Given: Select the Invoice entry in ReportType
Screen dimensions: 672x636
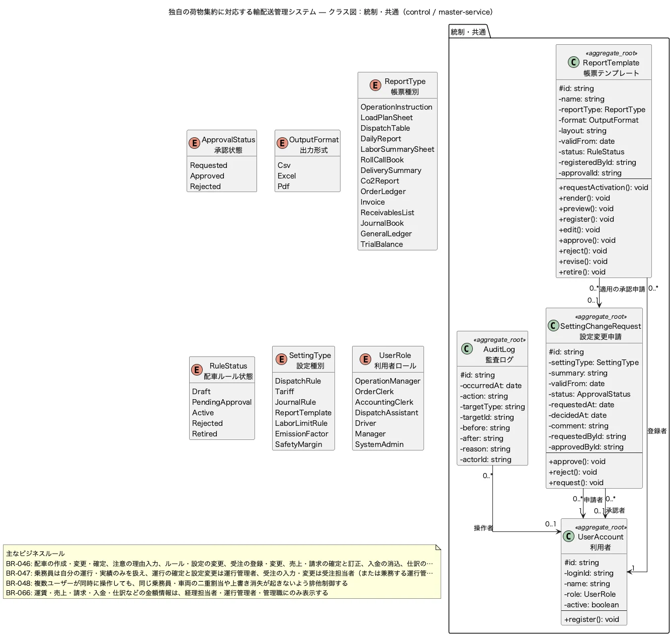Looking at the screenshot, I should pos(373,202).
